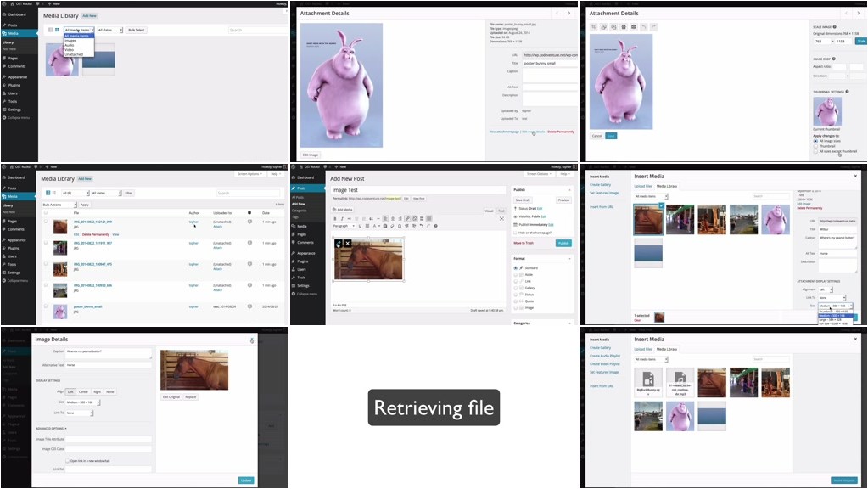Switch to list view in Media Library grid screen

[50, 30]
